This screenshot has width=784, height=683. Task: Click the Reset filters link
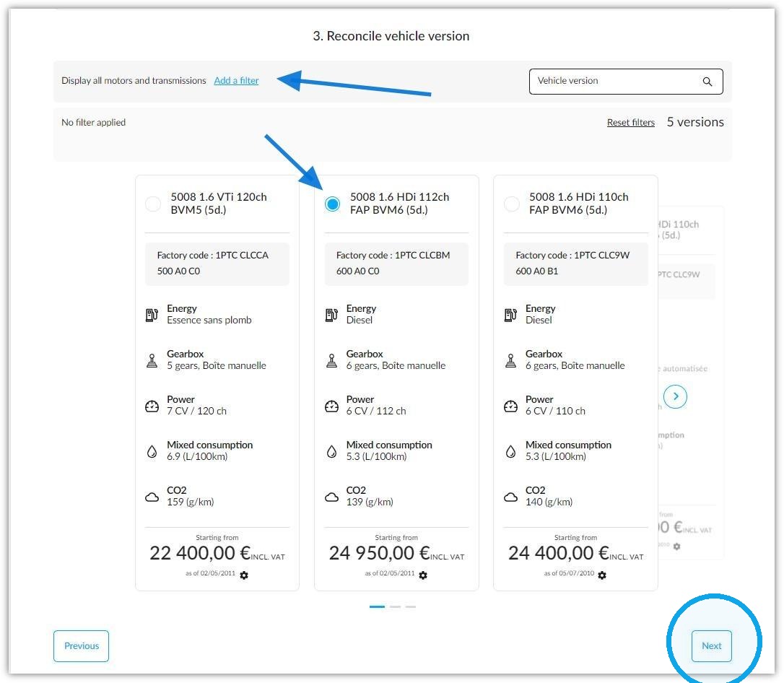click(630, 123)
